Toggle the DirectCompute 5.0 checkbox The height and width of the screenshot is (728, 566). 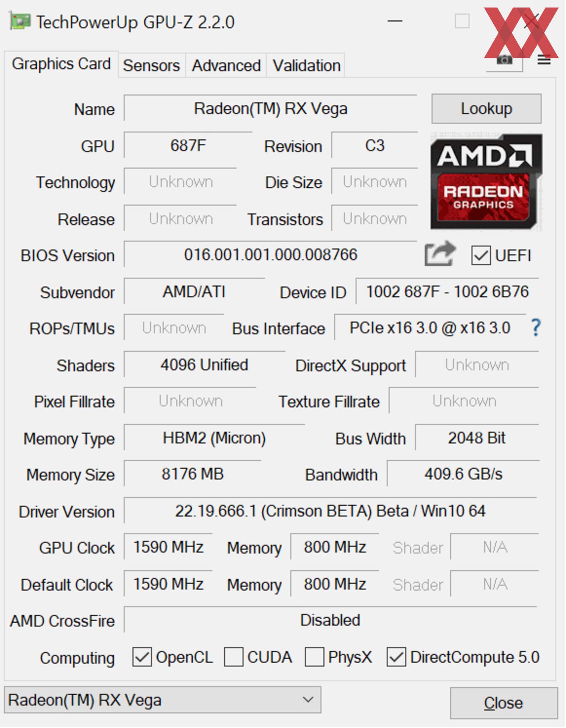point(396,657)
